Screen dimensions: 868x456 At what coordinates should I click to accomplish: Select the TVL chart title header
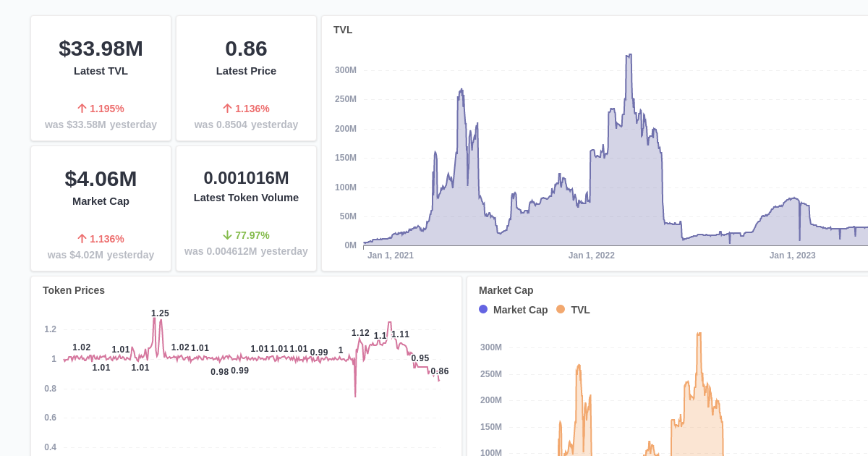click(343, 30)
